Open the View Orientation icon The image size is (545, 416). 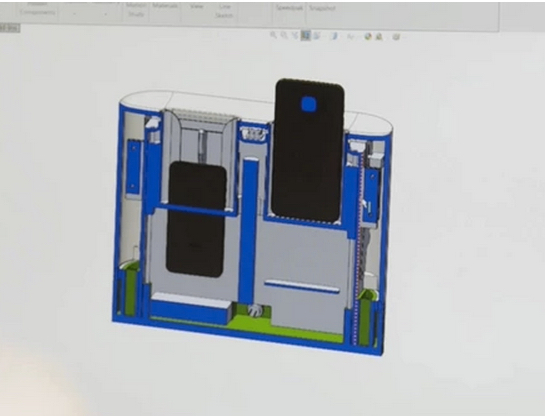click(x=317, y=35)
